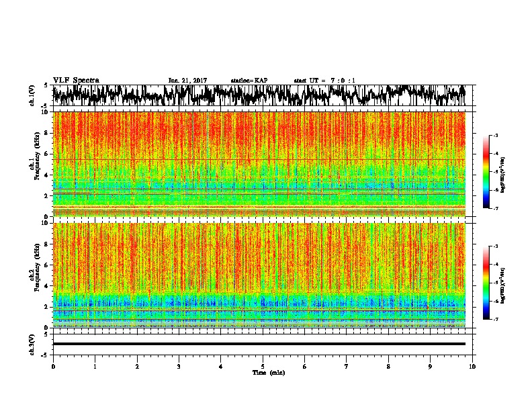Click inside the ch.1 frequency spectrogram
Screen dimensions: 532x411
pyautogui.click(x=259, y=164)
